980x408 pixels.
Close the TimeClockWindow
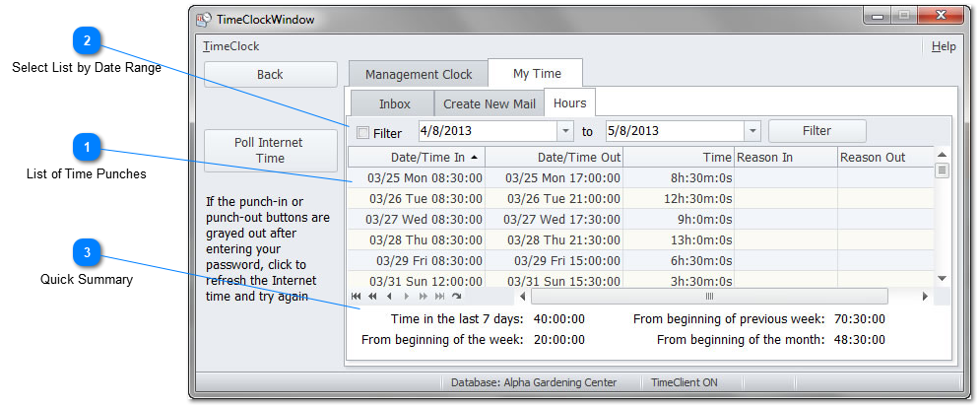[942, 16]
